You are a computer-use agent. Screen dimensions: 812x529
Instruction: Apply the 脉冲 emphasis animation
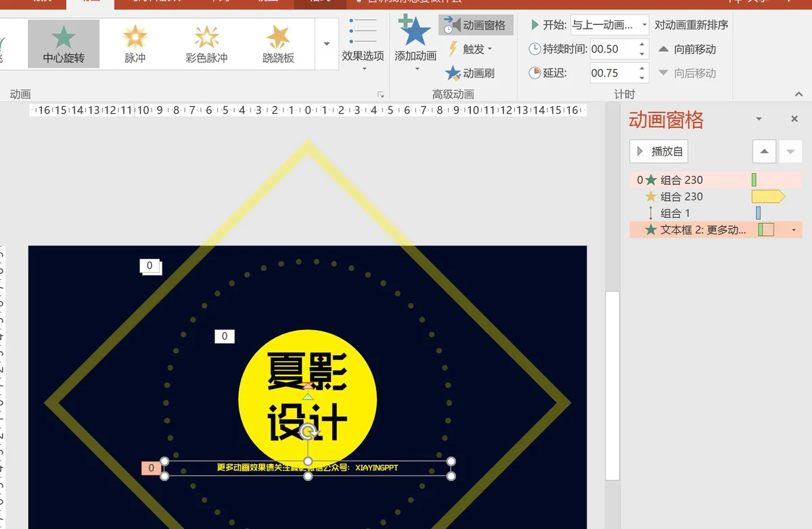pos(135,44)
